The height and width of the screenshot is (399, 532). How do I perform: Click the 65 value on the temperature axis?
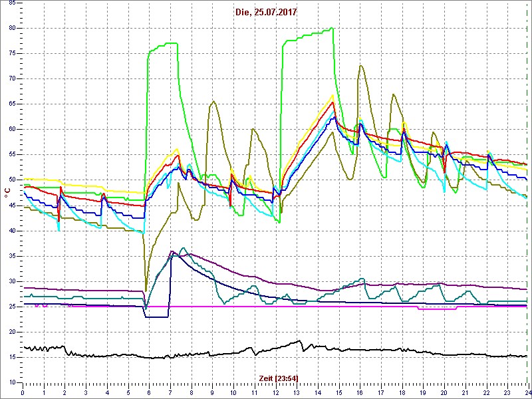pyautogui.click(x=11, y=104)
